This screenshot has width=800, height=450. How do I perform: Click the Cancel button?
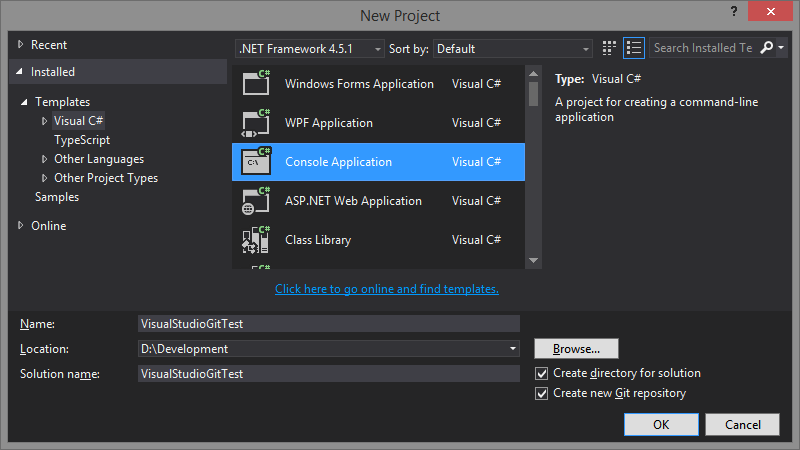[x=742, y=424]
